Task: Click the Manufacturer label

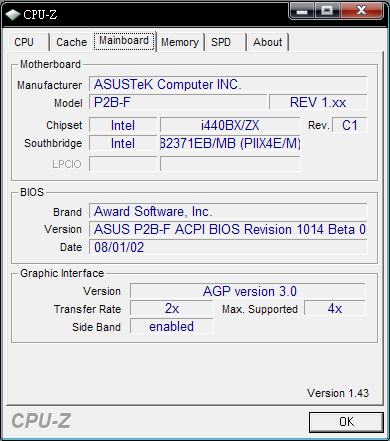Action: tap(50, 85)
